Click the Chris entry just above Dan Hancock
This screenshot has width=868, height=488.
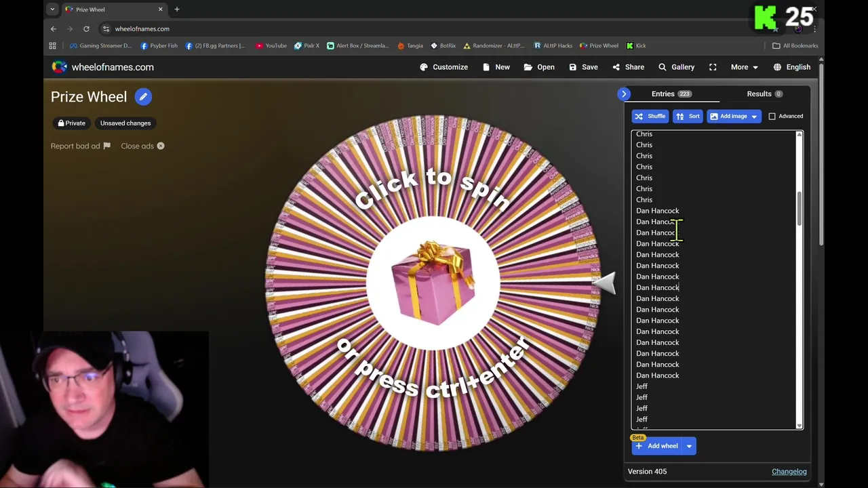pyautogui.click(x=644, y=200)
